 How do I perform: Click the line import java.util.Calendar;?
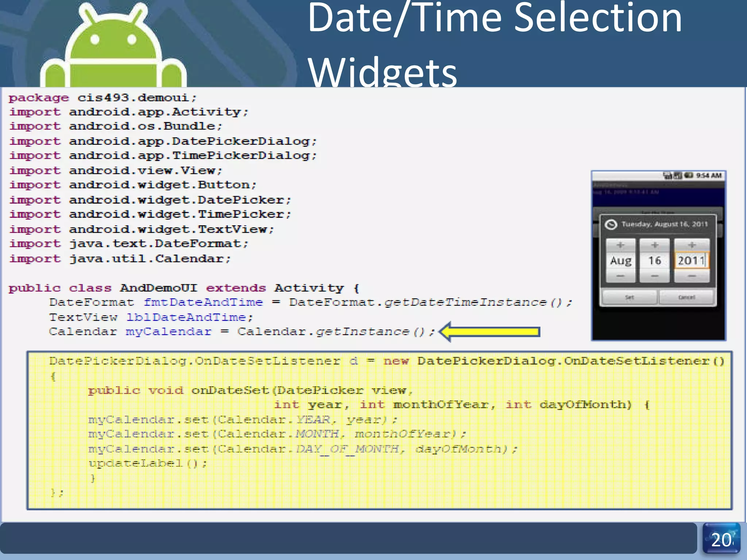coord(120,258)
